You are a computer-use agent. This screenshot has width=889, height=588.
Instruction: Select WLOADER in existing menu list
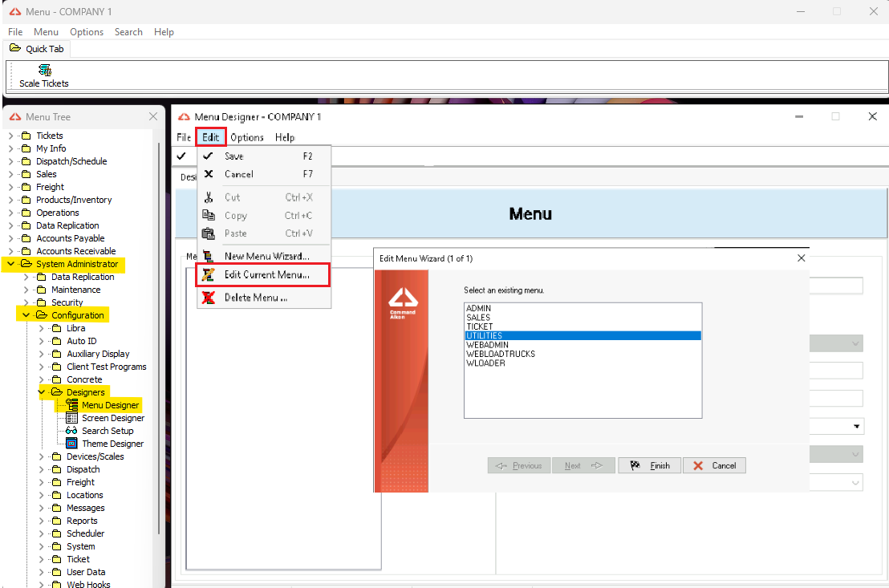[x=583, y=363]
